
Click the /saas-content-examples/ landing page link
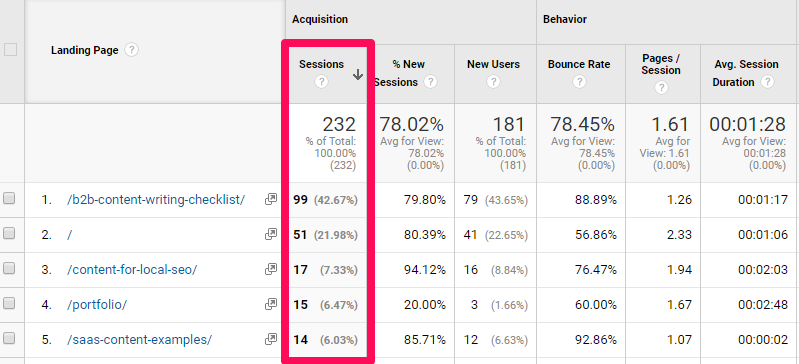click(139, 340)
